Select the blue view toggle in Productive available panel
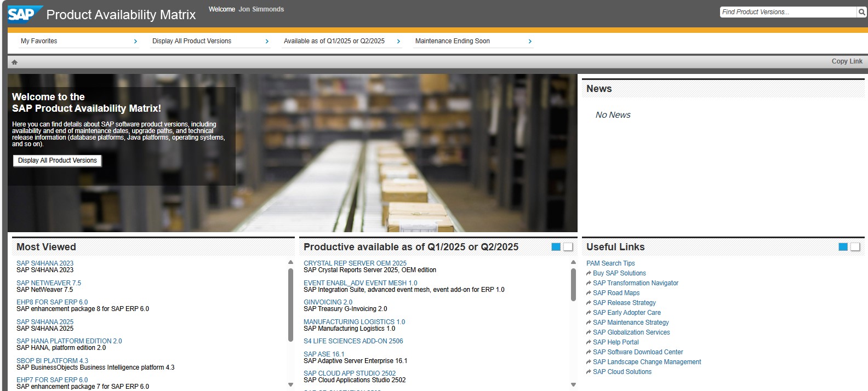 pyautogui.click(x=556, y=247)
